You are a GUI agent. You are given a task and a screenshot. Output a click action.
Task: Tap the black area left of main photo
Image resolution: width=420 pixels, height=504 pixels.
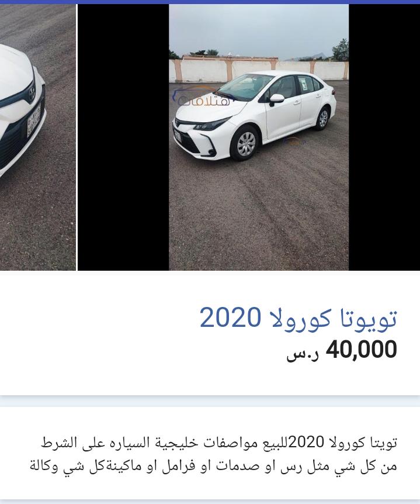point(123,137)
